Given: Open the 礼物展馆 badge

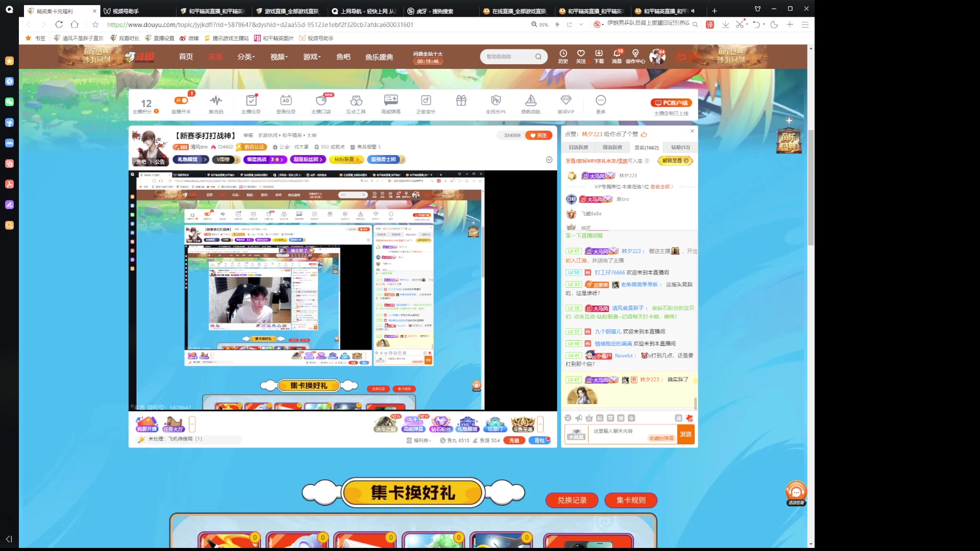Looking at the screenshot, I should click(191, 160).
